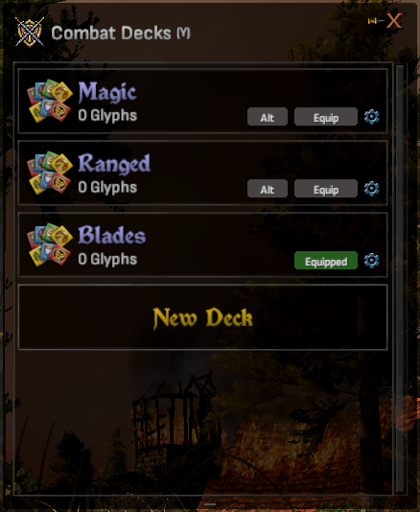Click the deck list vertical scrollbar
Screen dimensions: 420x512
[400, 279]
